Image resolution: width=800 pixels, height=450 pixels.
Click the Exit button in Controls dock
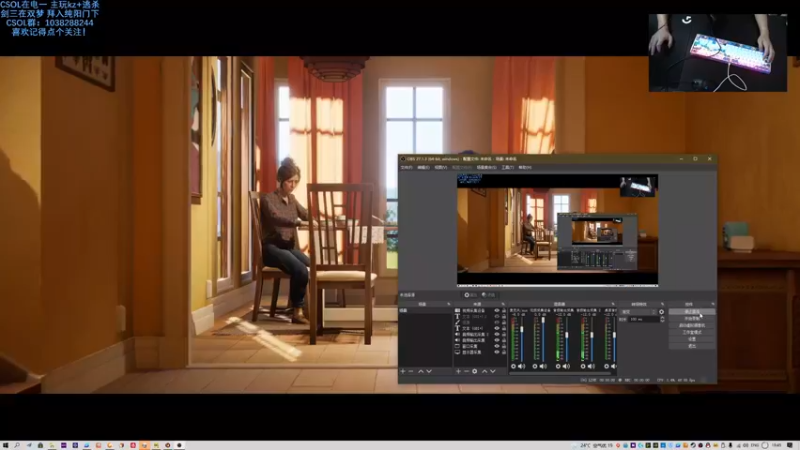pyautogui.click(x=692, y=346)
